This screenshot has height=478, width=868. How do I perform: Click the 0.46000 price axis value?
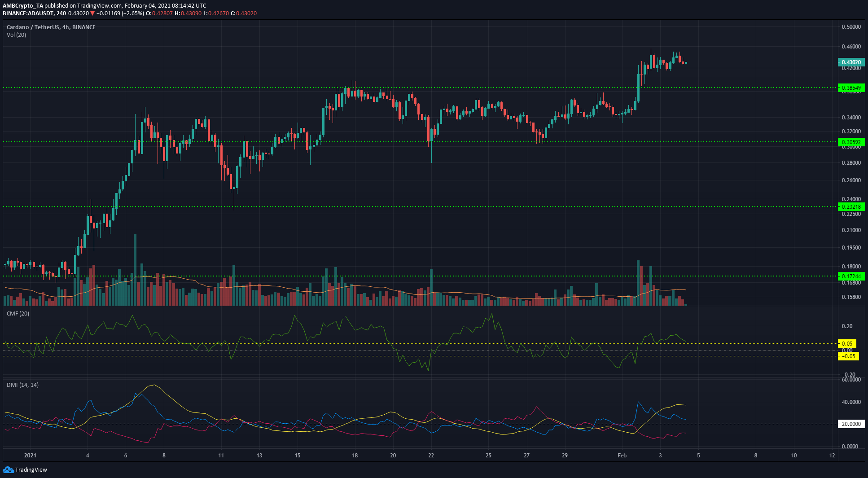pyautogui.click(x=851, y=47)
